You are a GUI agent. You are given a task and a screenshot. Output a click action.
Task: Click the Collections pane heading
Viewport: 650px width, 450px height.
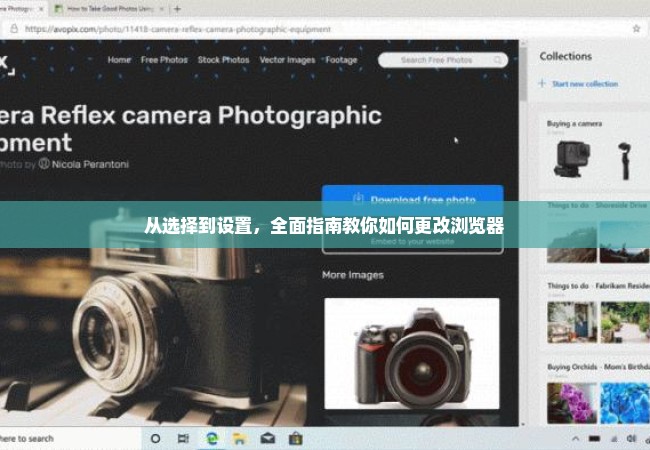[565, 56]
